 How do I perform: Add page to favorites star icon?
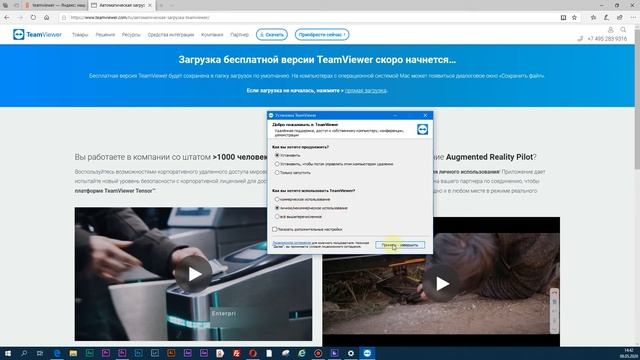click(x=574, y=18)
